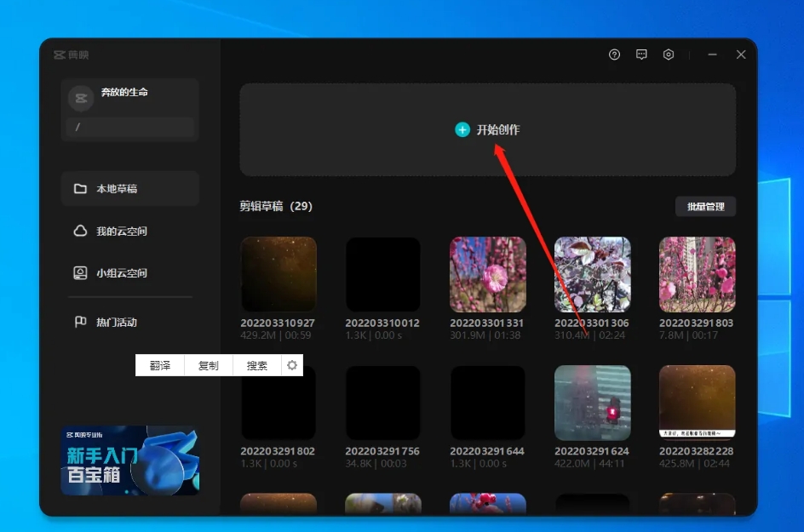Open draft thumbnail 202203301331
The height and width of the screenshot is (532, 804).
point(488,274)
